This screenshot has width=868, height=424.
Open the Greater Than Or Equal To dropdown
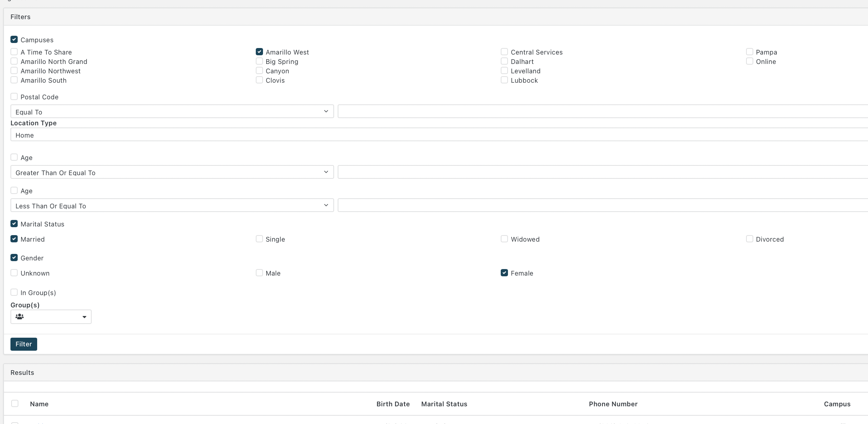(172, 172)
